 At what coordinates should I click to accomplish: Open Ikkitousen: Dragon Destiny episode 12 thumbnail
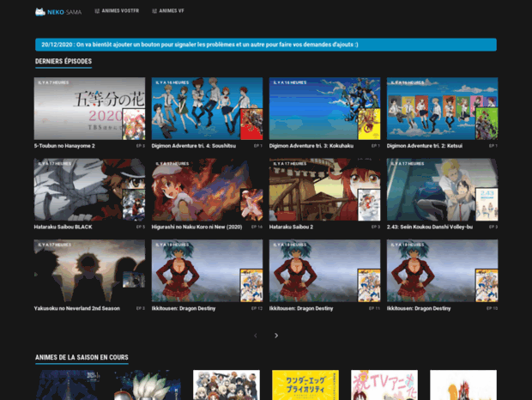(x=207, y=270)
